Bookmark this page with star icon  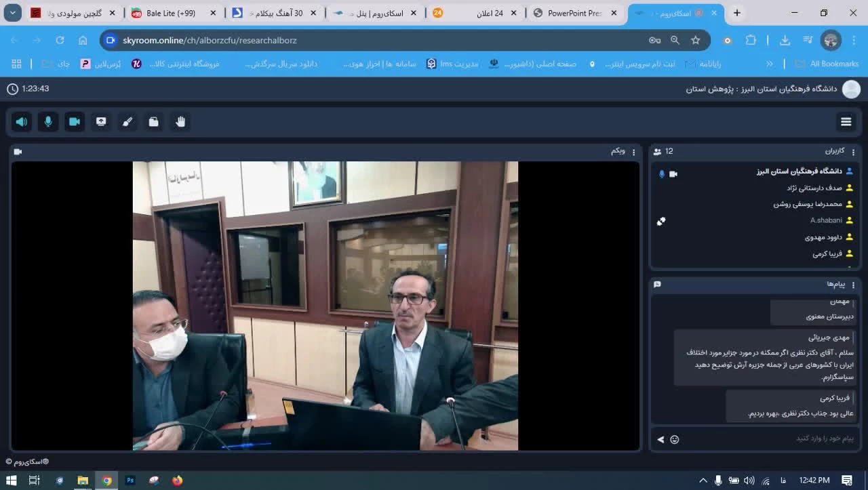click(x=695, y=40)
